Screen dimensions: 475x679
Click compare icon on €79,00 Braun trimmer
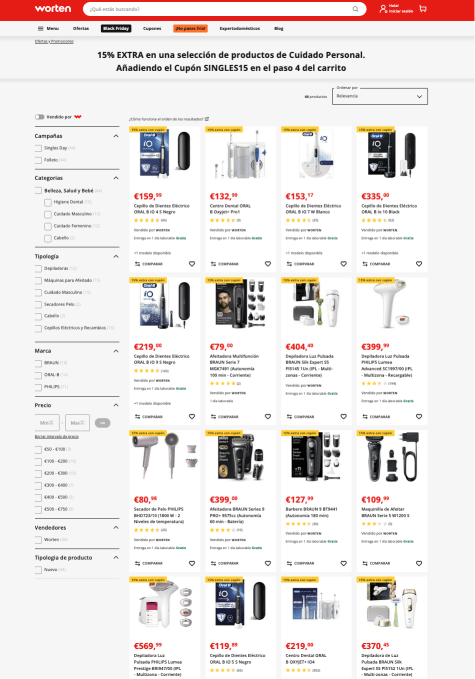pos(213,417)
